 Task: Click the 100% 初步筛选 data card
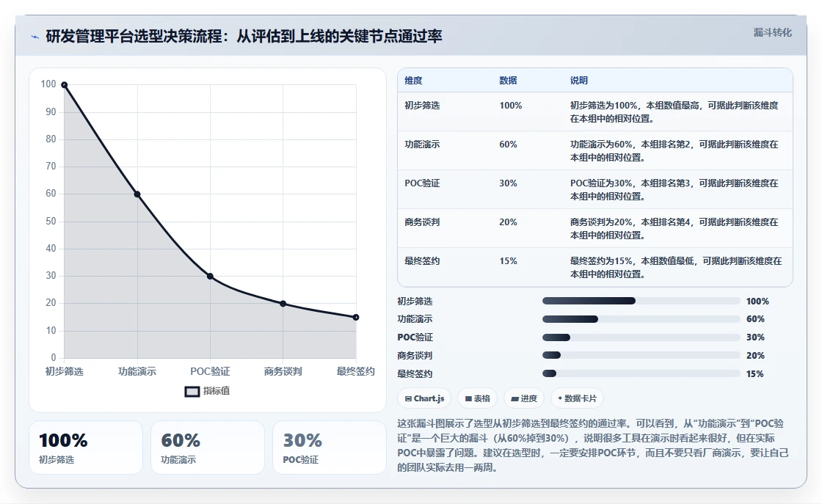pyautogui.click(x=85, y=448)
